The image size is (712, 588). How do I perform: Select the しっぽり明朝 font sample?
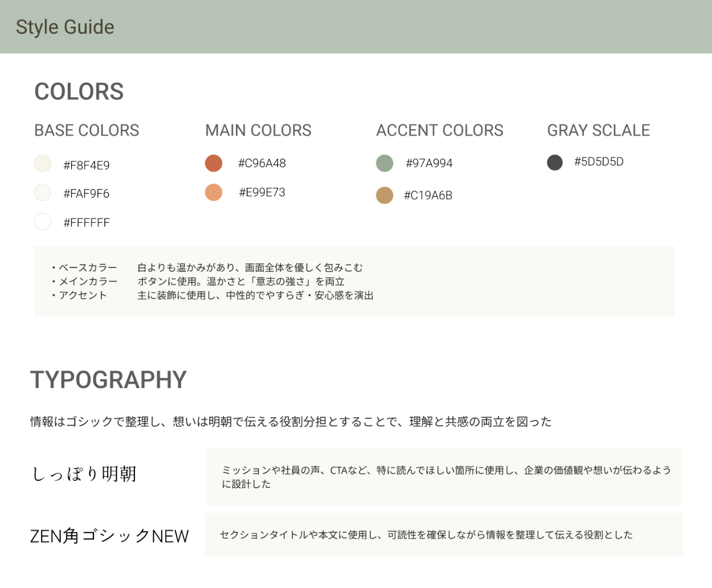click(x=84, y=474)
